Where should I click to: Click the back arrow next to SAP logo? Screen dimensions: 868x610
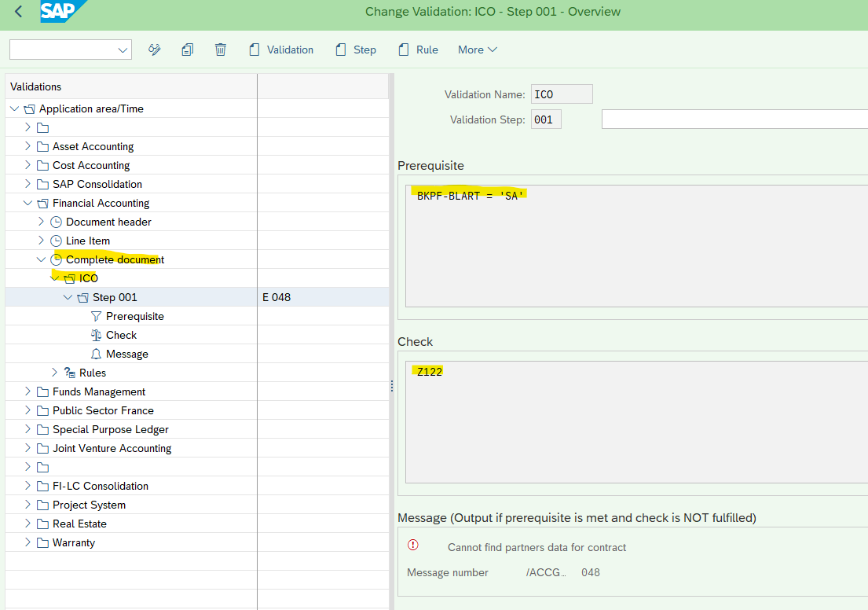tap(16, 12)
